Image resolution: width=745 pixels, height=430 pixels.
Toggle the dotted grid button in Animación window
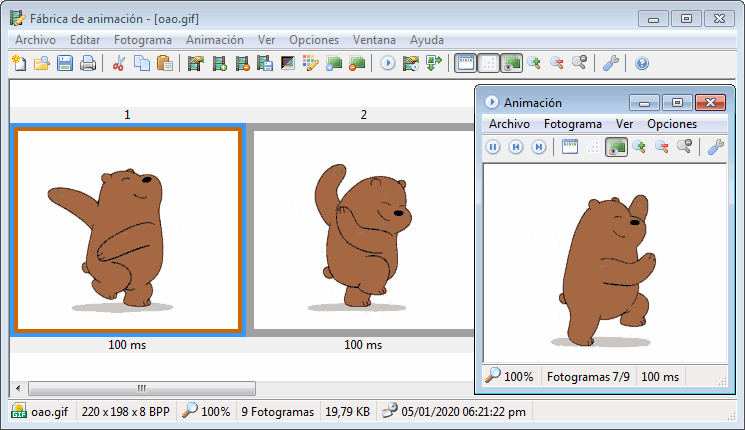(592, 147)
